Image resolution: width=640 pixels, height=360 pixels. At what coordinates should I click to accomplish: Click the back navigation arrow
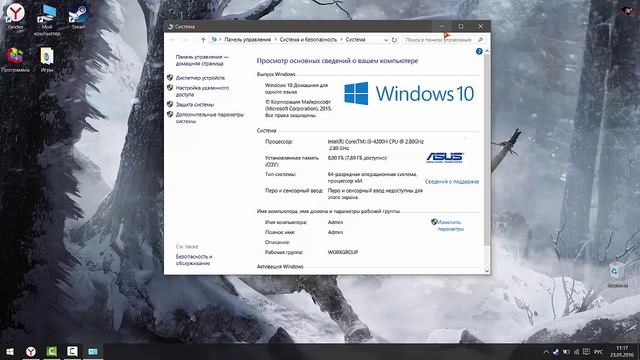point(172,40)
